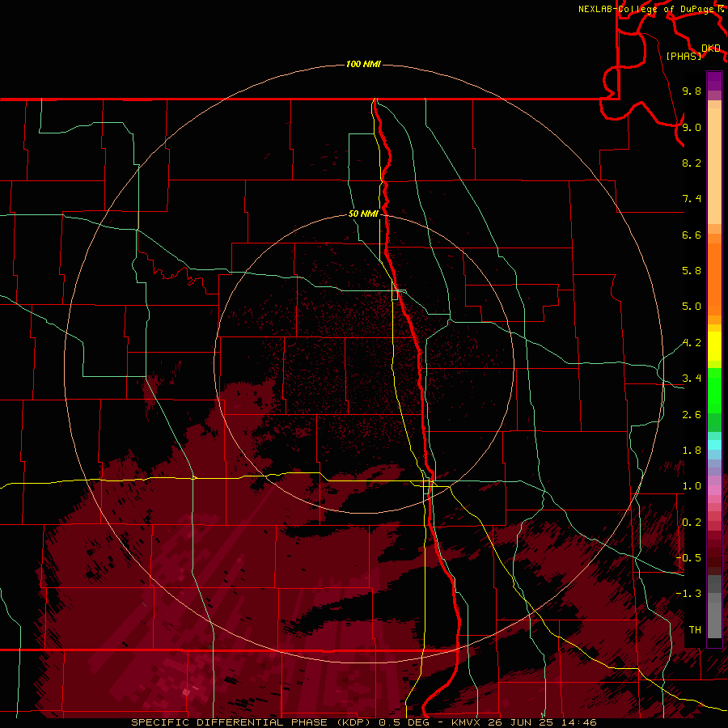Click the 1.0 color scale value
Viewport: 728px width, 728px height.
coord(692,486)
